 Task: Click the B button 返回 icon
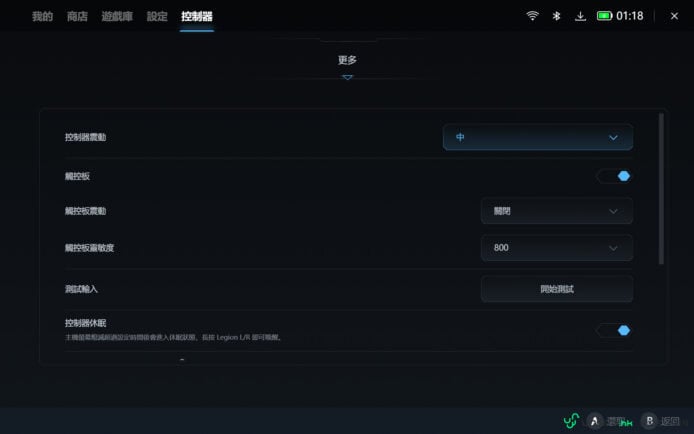point(649,421)
